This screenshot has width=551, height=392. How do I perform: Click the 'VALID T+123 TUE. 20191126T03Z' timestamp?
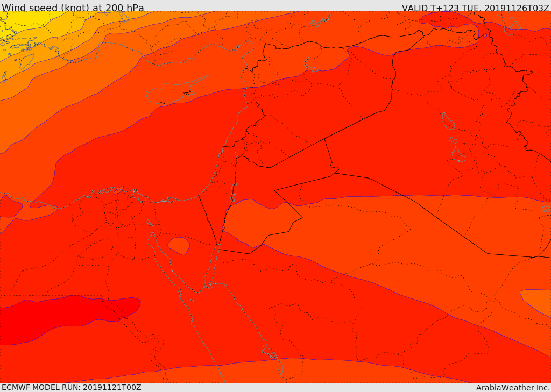click(476, 8)
